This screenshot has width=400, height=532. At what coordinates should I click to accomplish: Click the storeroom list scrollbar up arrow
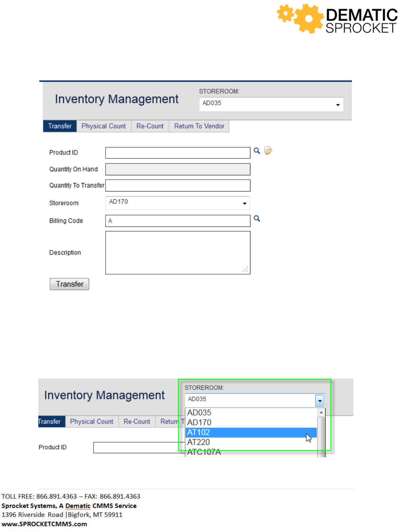321,412
